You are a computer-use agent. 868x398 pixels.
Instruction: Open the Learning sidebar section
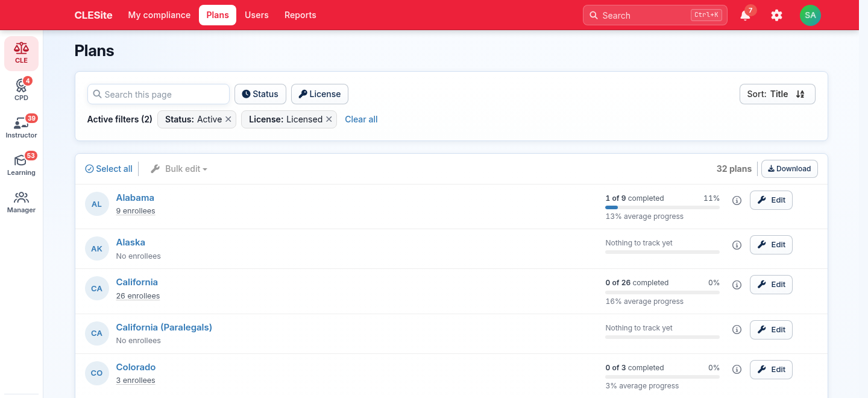coord(21,165)
